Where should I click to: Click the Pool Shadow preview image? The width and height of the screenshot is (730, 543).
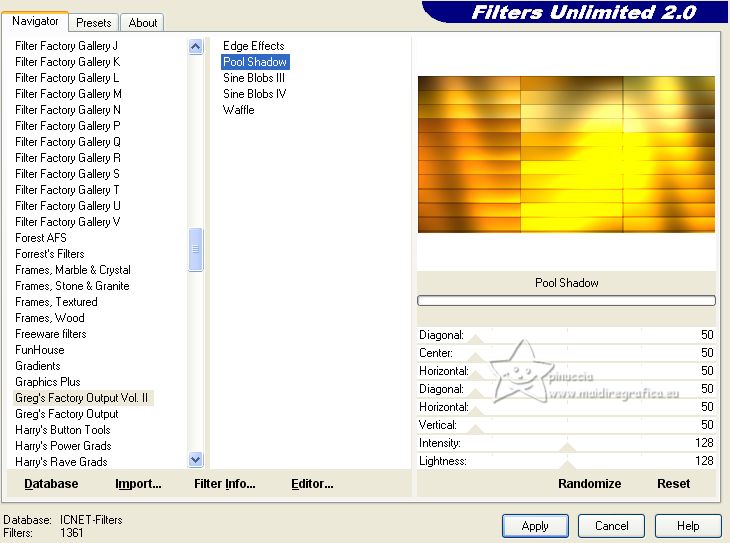[x=566, y=154]
